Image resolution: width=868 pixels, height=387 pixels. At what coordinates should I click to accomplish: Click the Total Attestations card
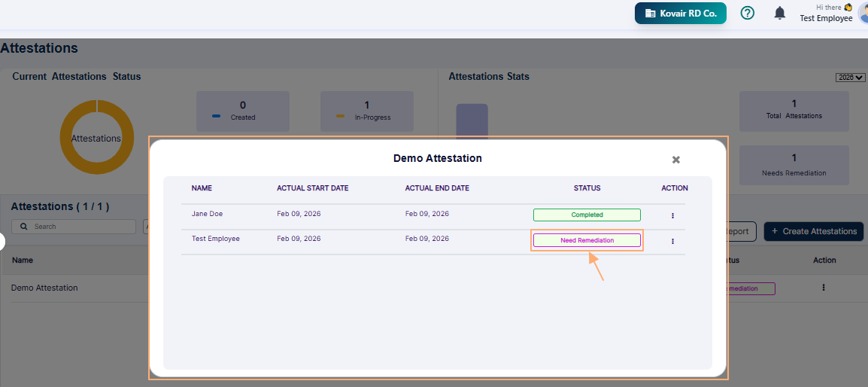(x=794, y=111)
